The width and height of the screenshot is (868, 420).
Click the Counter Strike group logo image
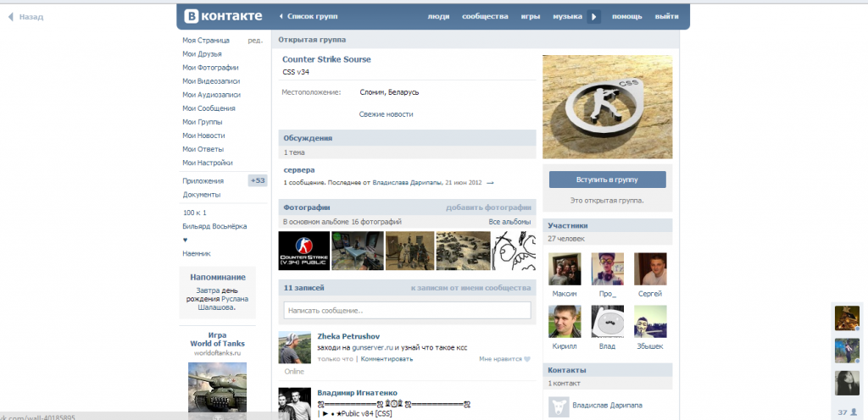coord(607,108)
